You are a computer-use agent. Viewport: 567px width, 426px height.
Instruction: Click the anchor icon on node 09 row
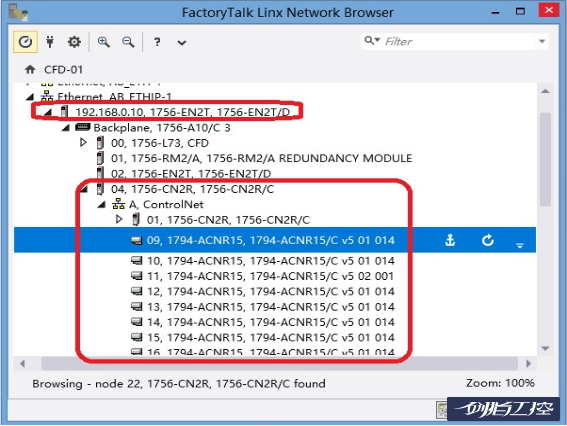pyautogui.click(x=450, y=240)
